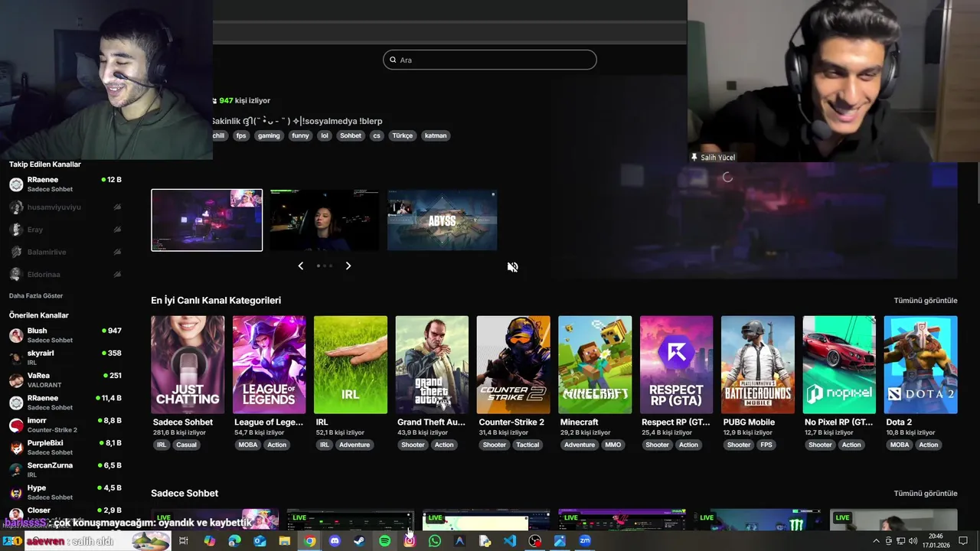Open Hype channel avatar
This screenshot has width=980, height=551.
point(16,492)
